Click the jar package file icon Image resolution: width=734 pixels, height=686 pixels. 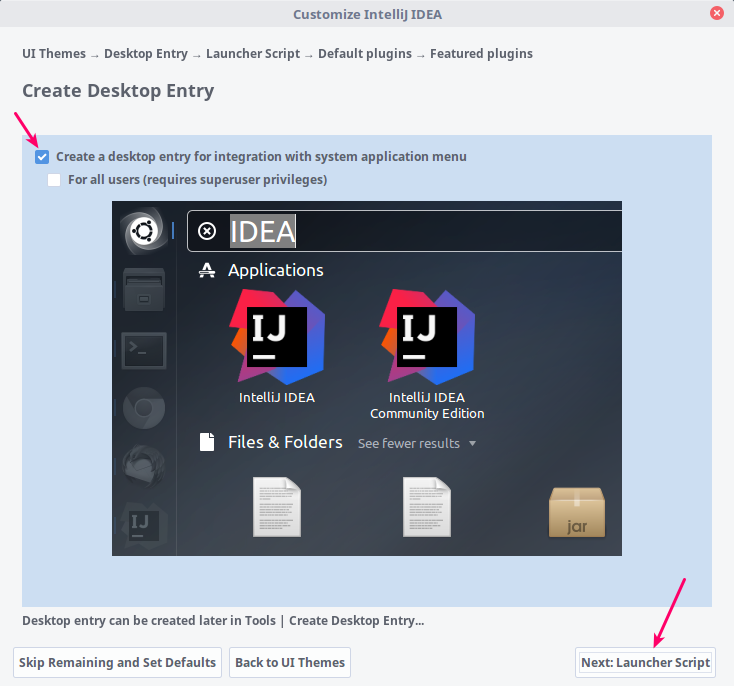(x=577, y=512)
